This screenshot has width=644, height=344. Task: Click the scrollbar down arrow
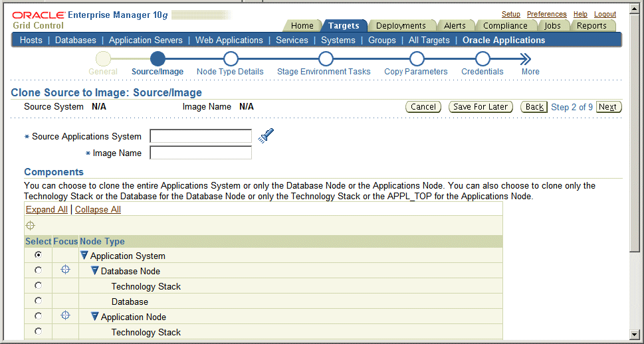pos(635,333)
